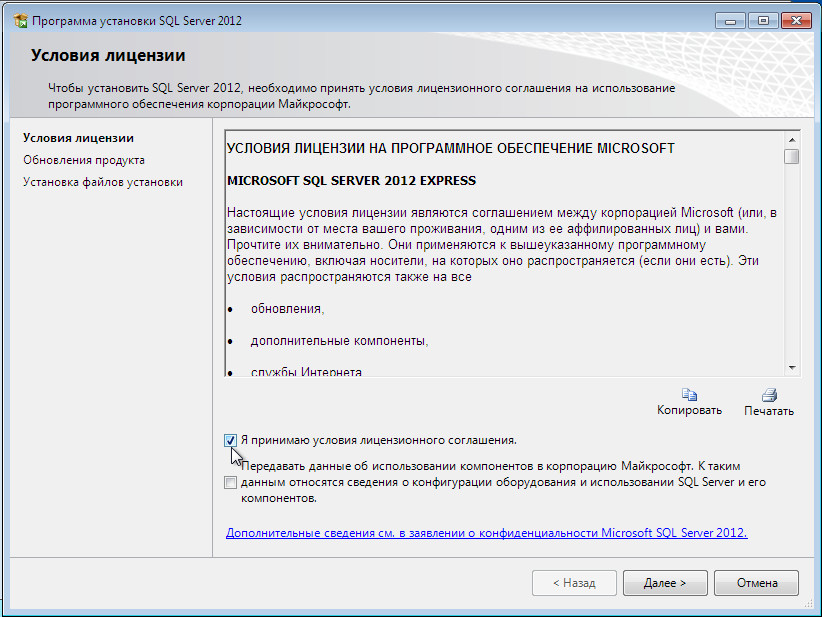822x617 pixels.
Task: Click the license text scrollbar thumb
Action: (792, 156)
